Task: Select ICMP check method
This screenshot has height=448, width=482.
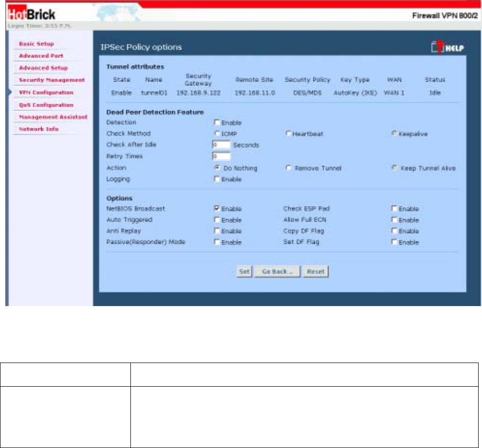Action: pos(217,134)
